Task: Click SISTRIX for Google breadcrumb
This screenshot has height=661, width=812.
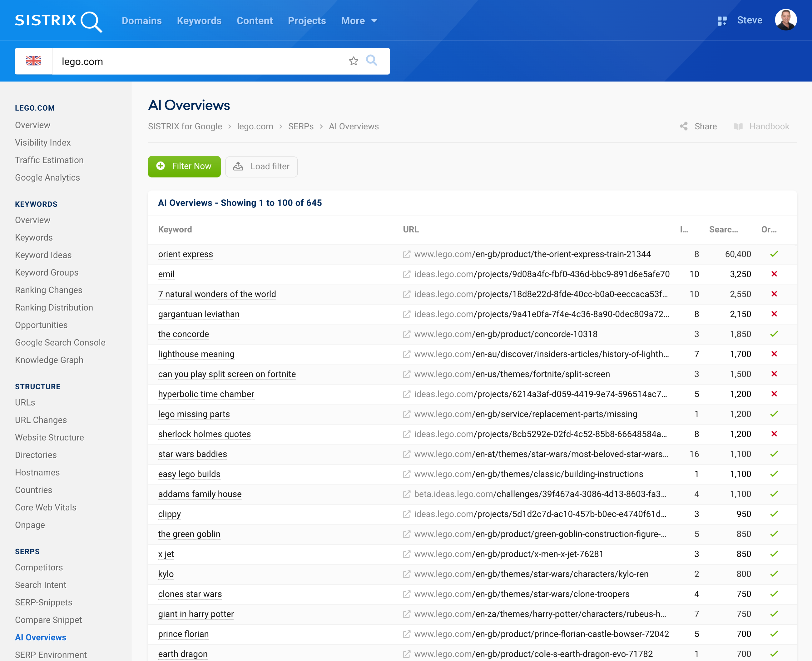Action: coord(185,127)
